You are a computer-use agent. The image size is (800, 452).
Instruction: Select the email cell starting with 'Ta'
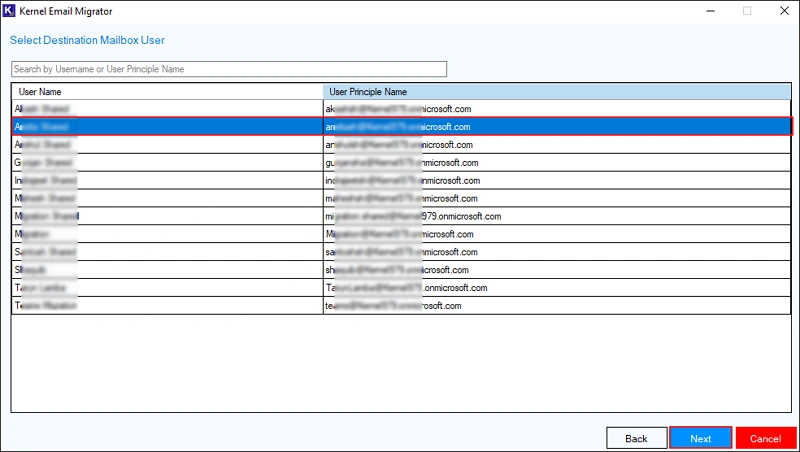(x=557, y=288)
